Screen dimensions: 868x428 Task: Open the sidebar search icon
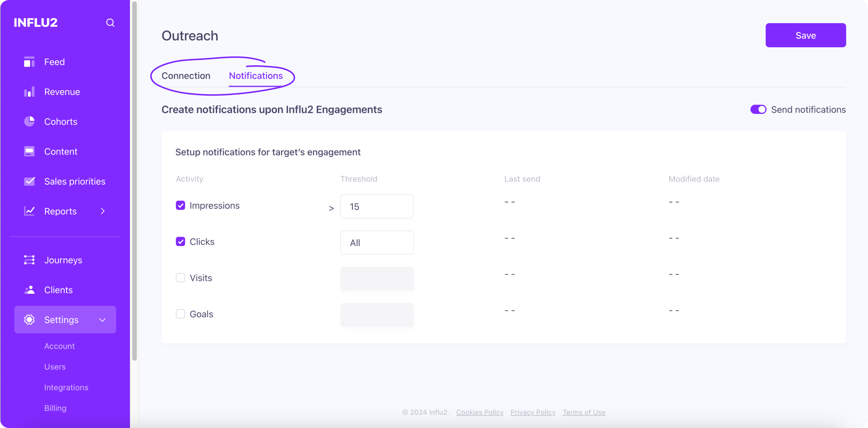tap(110, 23)
